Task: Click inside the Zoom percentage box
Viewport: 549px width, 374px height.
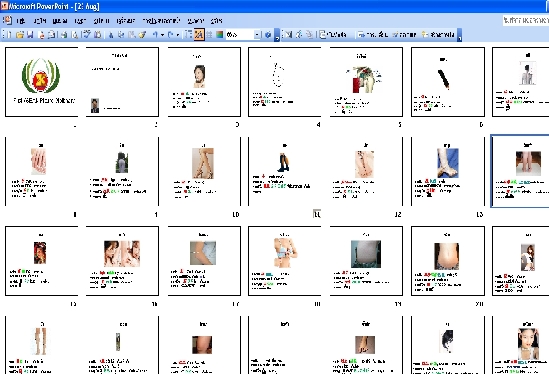Action: [240, 34]
